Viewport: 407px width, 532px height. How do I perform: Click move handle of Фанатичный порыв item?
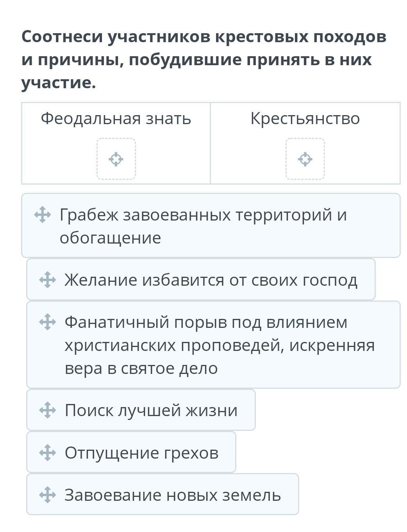click(48, 322)
